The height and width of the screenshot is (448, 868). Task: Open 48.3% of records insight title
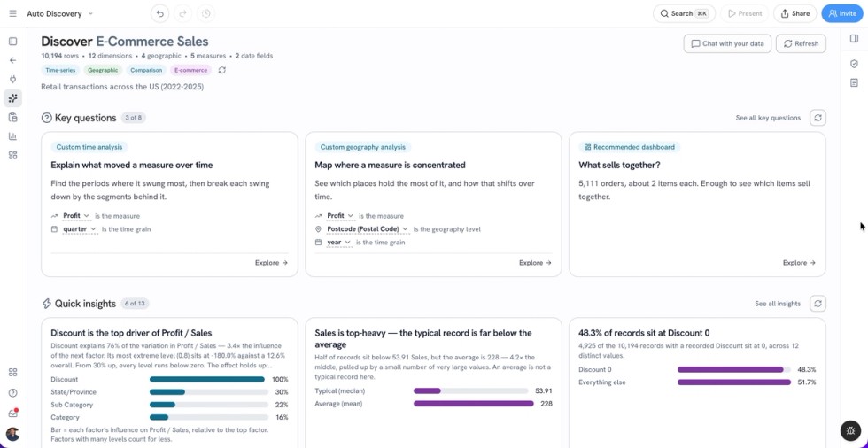(x=644, y=333)
